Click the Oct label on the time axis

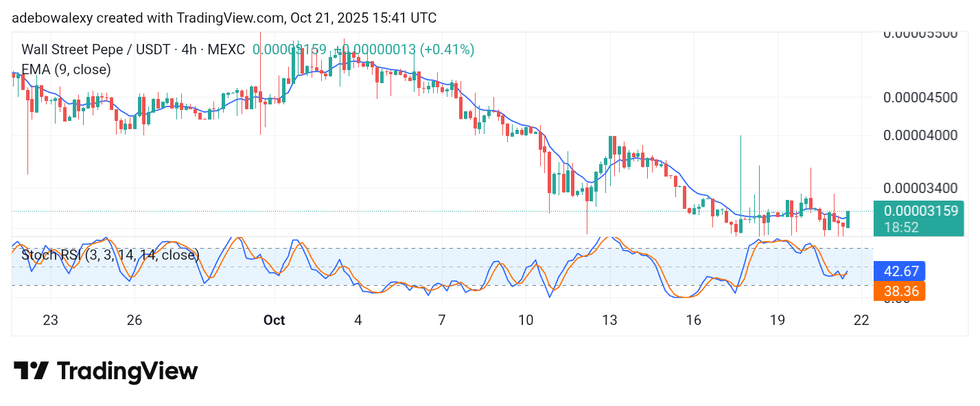[275, 320]
